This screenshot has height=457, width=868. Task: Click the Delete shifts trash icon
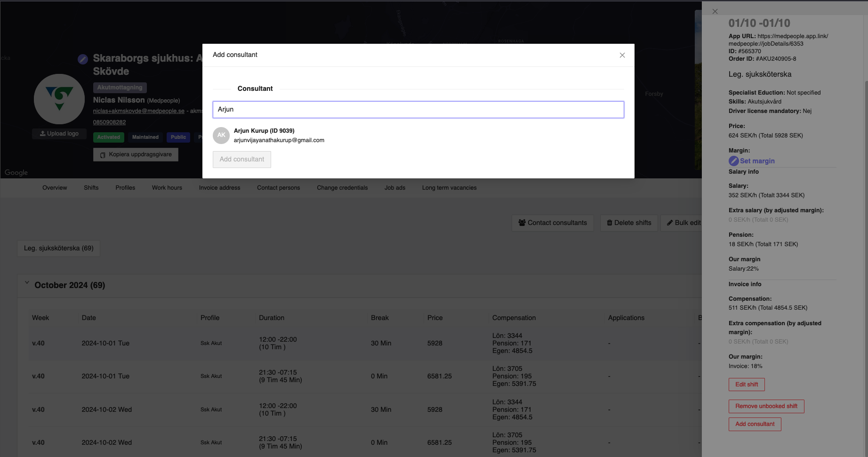point(610,223)
